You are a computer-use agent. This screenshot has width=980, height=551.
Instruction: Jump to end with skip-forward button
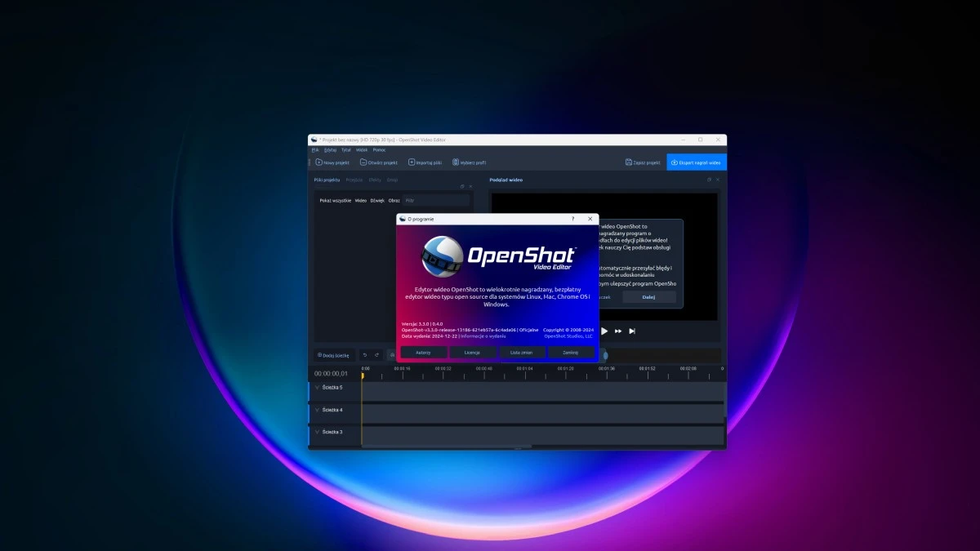click(x=632, y=331)
